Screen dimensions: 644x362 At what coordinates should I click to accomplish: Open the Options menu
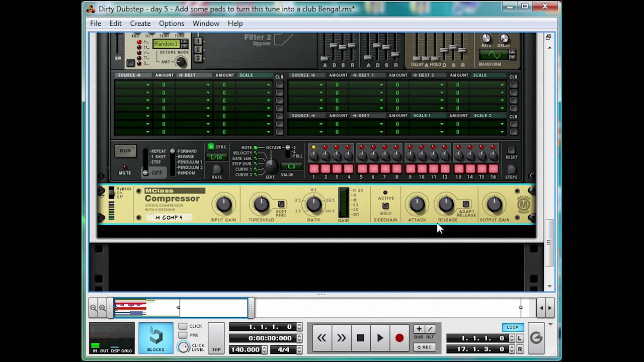[x=172, y=24]
